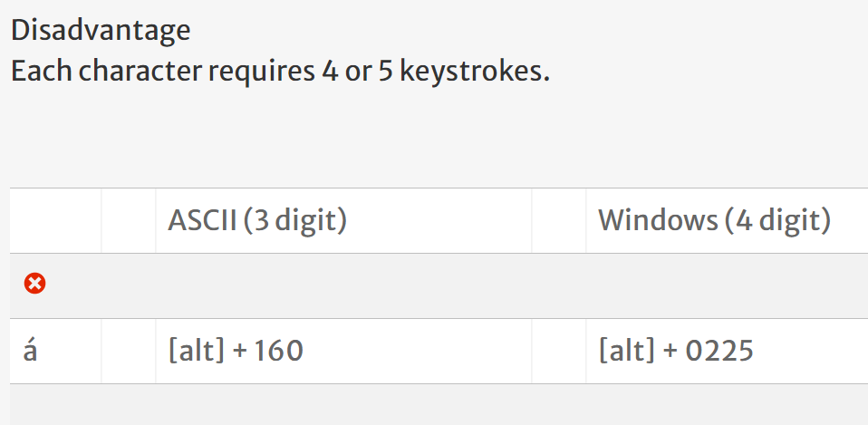Viewport: 868px width, 425px height.
Task: Click the narrow blank cell right of "á"
Action: point(129,351)
